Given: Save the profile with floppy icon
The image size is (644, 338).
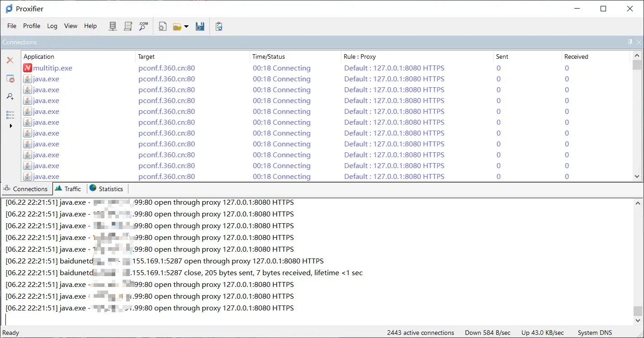Looking at the screenshot, I should (200, 26).
